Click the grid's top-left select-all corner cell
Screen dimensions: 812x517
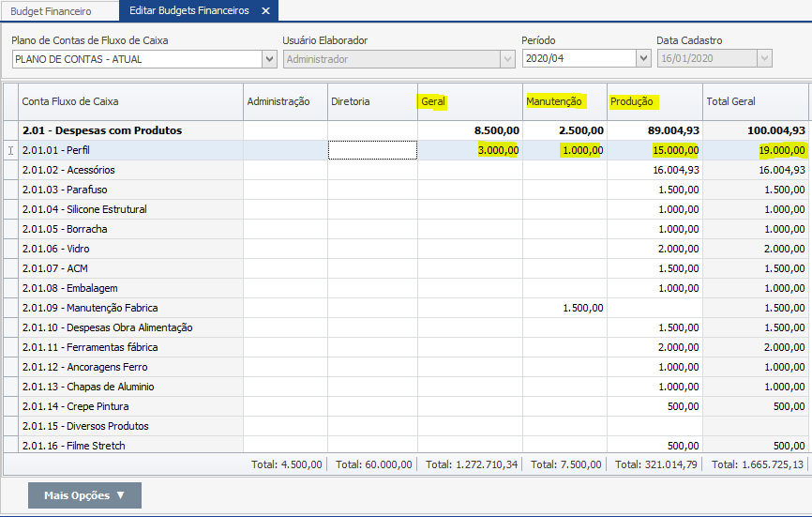(10, 101)
